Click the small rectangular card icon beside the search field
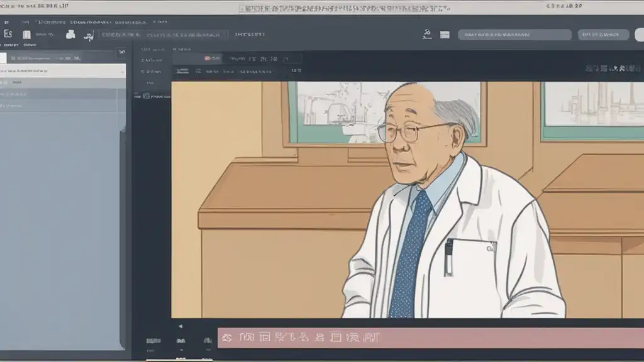This screenshot has width=644, height=362. (445, 35)
